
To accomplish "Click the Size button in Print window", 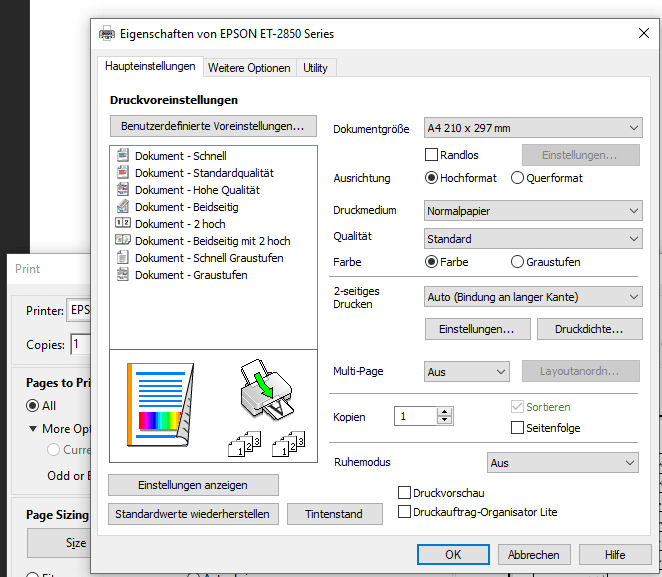I will coord(59,543).
